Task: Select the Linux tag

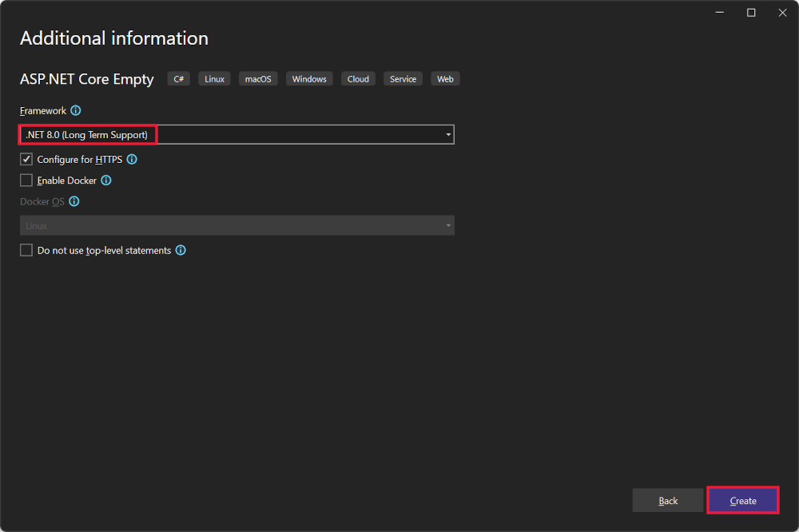Action: tap(214, 78)
